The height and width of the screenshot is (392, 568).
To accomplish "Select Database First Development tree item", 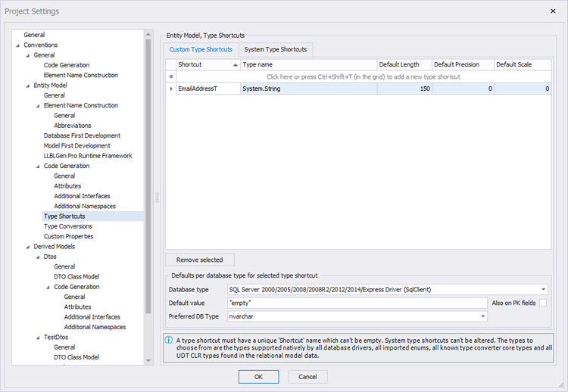I will point(82,135).
